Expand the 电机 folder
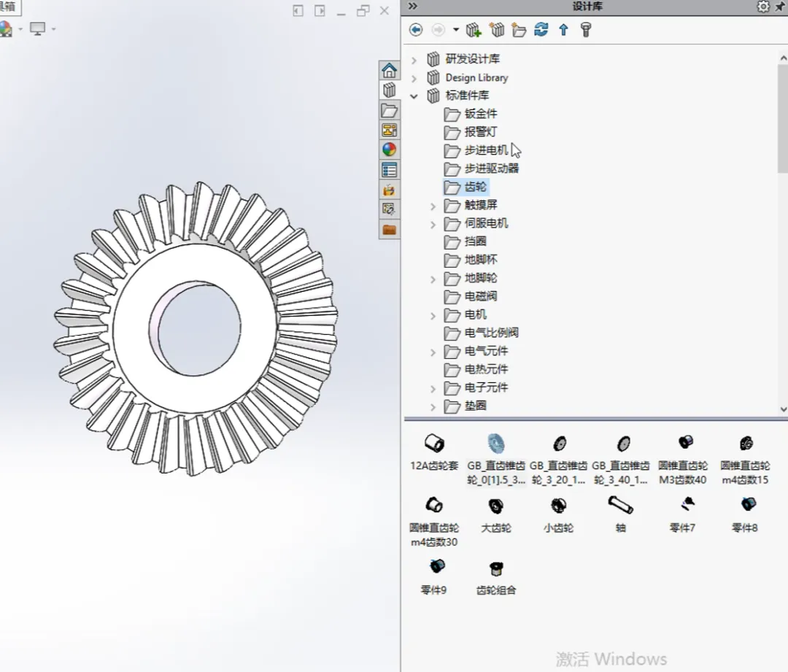The image size is (788, 672). pyautogui.click(x=433, y=316)
